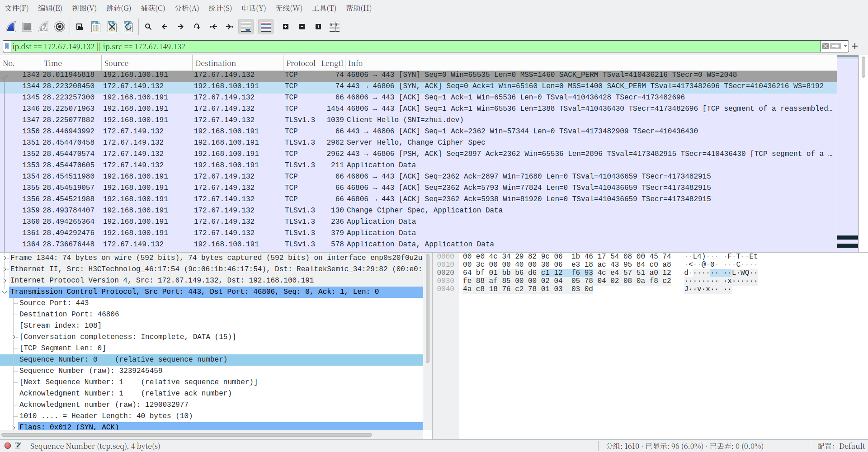
Task: Click the resize columns icon
Action: pos(335,27)
